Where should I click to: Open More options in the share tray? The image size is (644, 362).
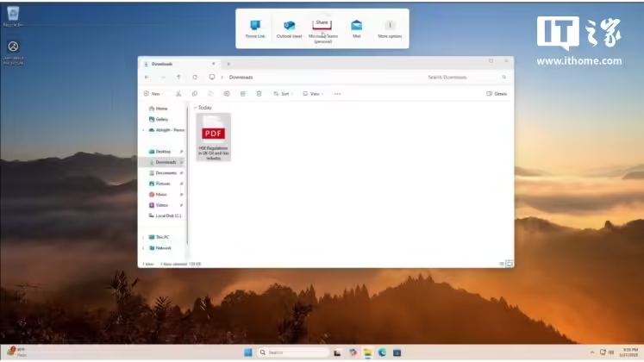pyautogui.click(x=390, y=28)
